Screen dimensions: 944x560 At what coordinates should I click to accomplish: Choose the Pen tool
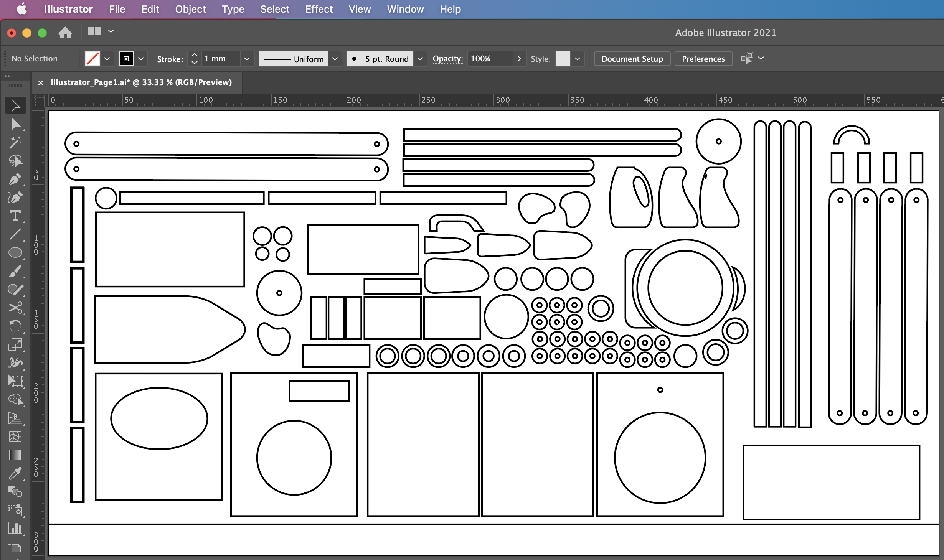click(15, 179)
